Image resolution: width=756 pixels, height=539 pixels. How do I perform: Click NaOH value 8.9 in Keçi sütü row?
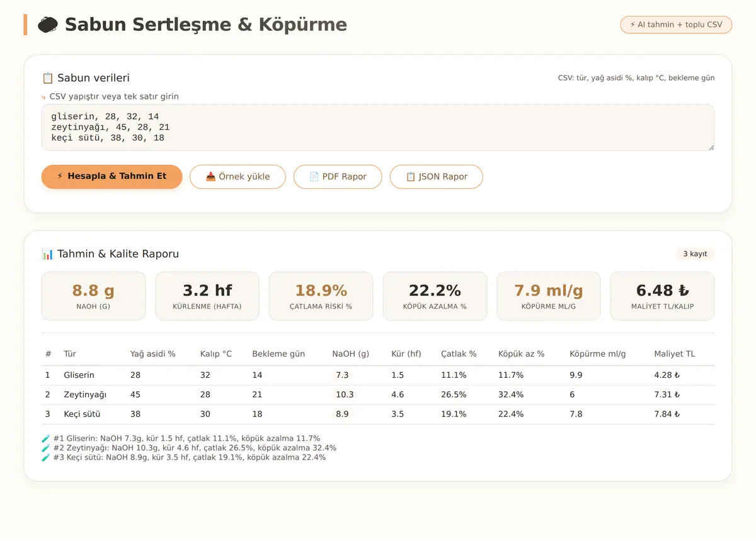point(342,414)
